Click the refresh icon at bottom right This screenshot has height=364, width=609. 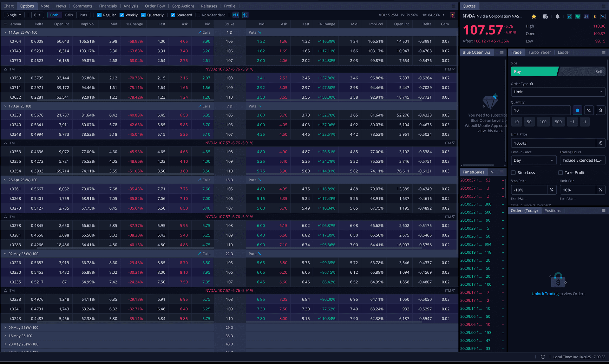(x=543, y=356)
